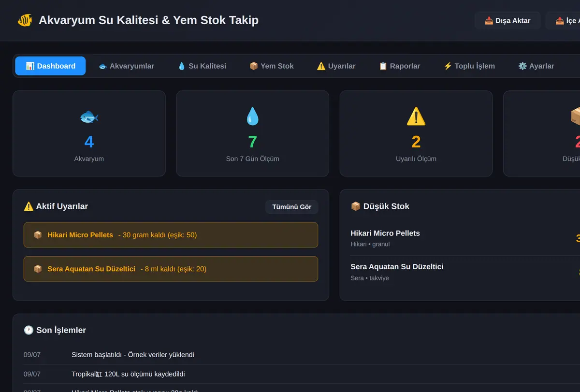Click box icon on Hikari Micro Pellets alert
Viewport: 580px width, 392px height.
pos(38,235)
